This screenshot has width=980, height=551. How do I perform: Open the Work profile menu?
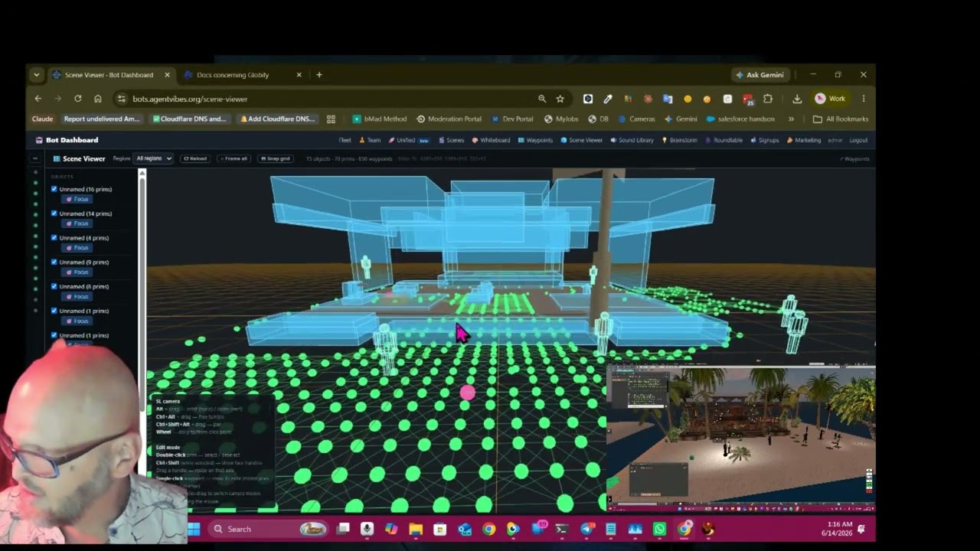831,99
